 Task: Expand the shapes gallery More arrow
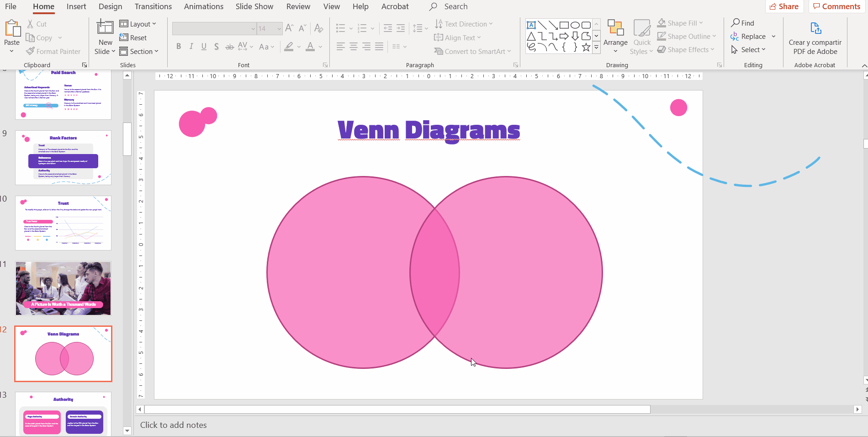pos(596,47)
